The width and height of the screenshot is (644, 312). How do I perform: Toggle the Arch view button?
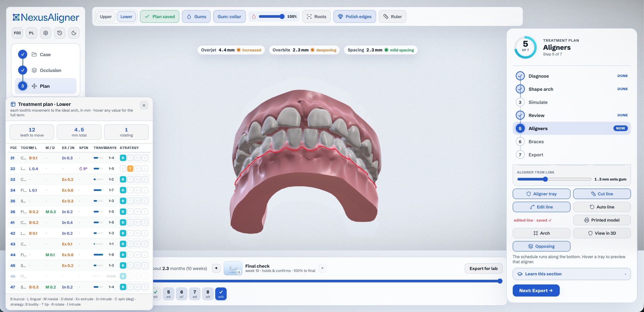pos(541,233)
